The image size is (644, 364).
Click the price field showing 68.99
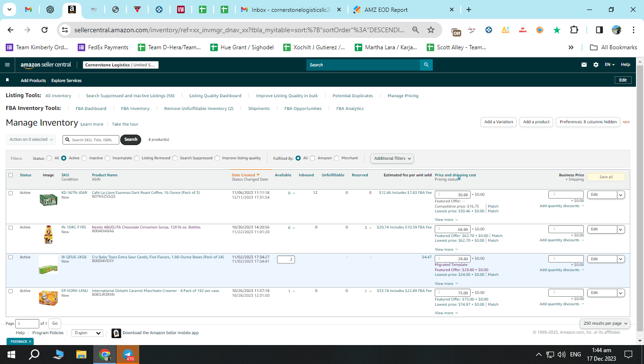(453, 229)
